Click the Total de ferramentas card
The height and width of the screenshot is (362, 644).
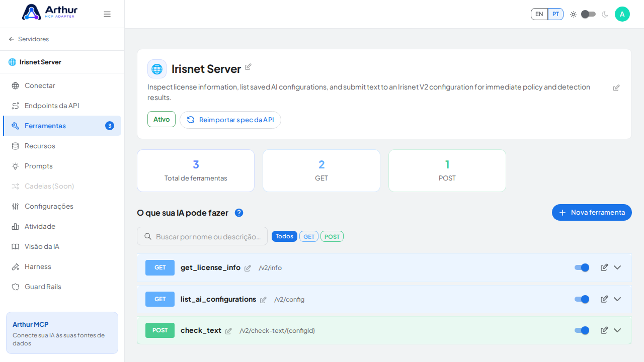click(x=196, y=170)
